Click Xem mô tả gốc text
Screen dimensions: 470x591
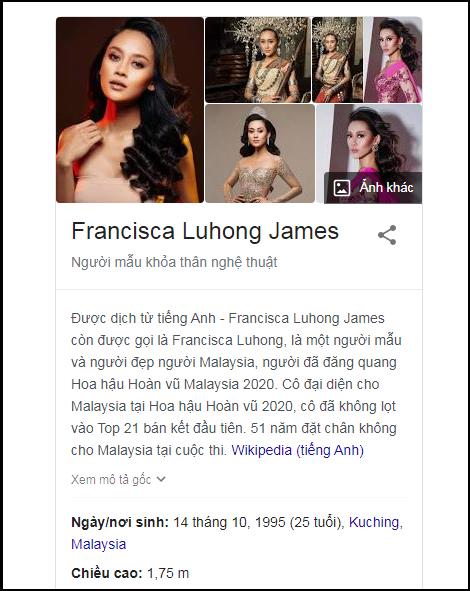click(111, 479)
